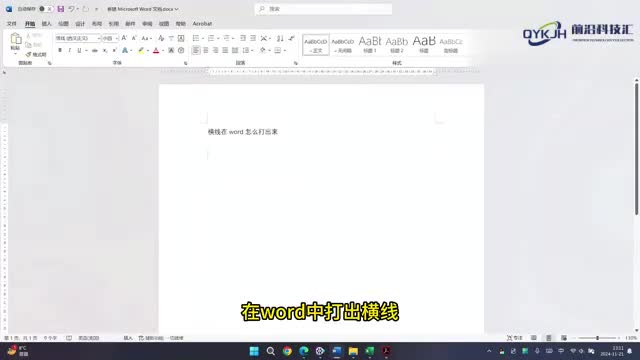Apply the 无间隔 No Spacing style
Screen dimensions: 640x360
342,45
